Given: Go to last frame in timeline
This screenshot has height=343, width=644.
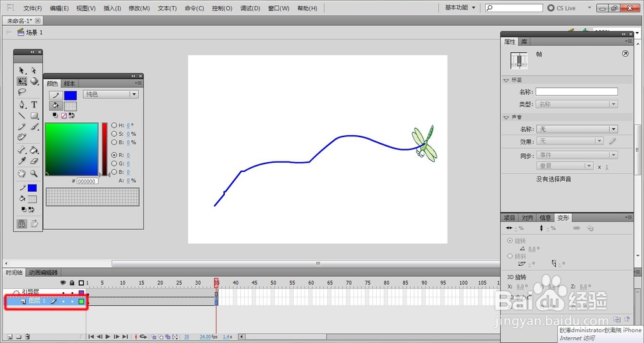Looking at the screenshot, I should click(x=126, y=337).
